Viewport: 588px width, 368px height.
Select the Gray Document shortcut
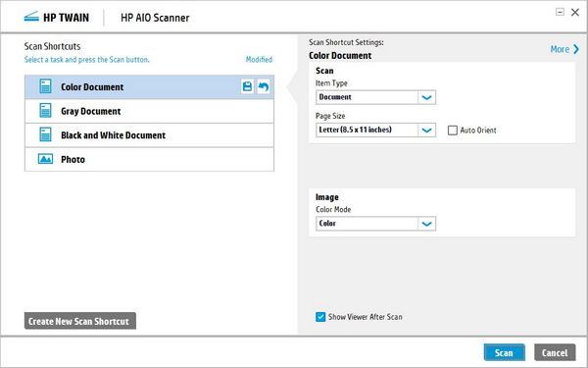(x=149, y=111)
